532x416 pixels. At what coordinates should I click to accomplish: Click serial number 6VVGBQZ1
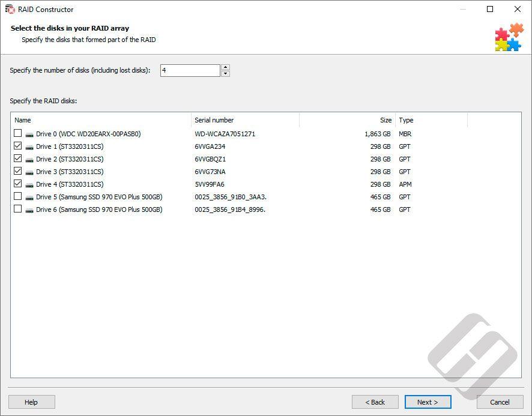coord(210,159)
